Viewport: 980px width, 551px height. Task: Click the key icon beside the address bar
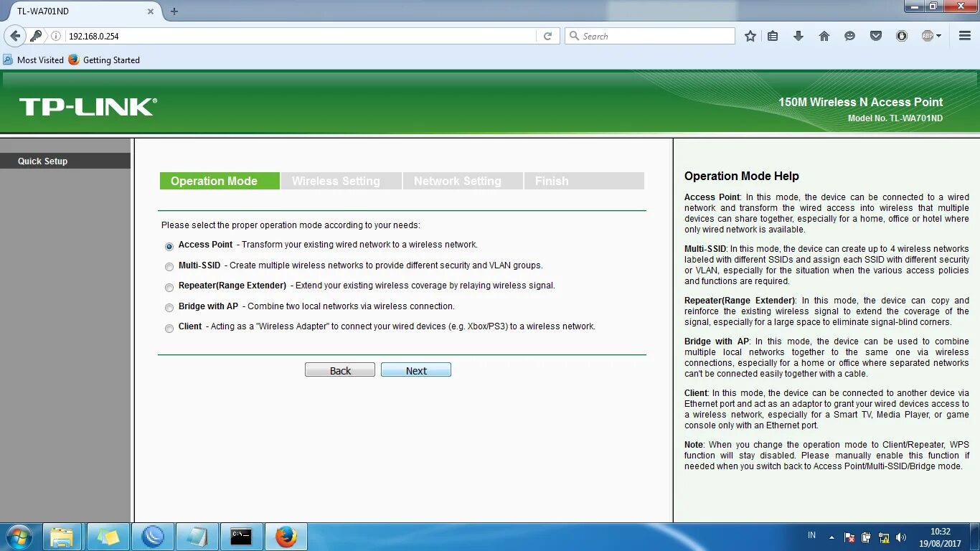pyautogui.click(x=36, y=36)
